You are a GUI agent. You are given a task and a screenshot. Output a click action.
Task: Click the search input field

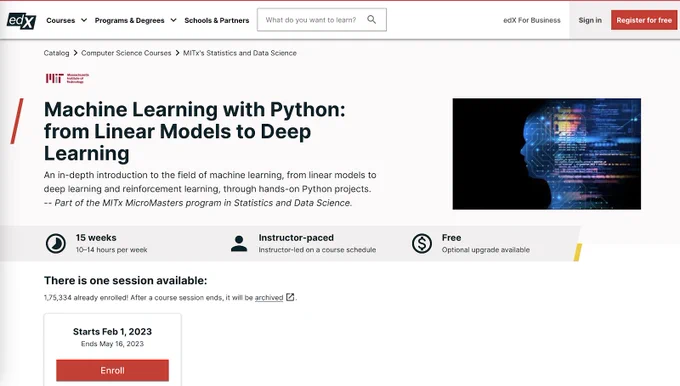click(321, 20)
